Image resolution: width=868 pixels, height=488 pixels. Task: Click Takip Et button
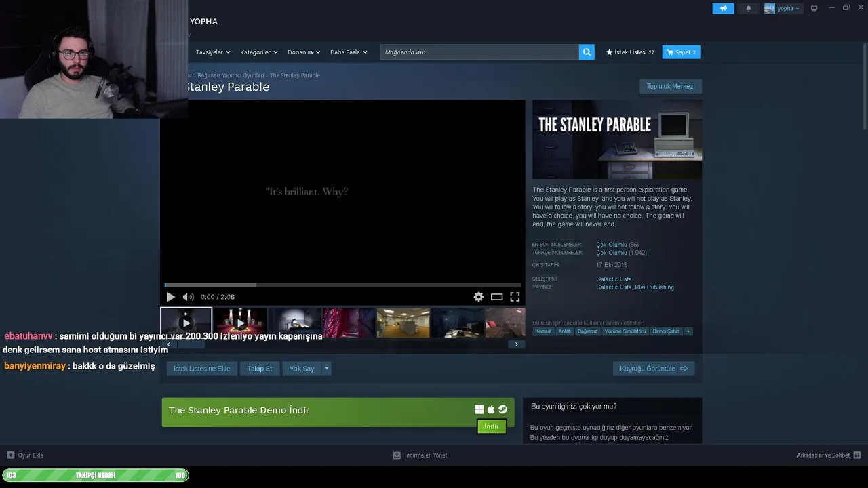pyautogui.click(x=260, y=369)
